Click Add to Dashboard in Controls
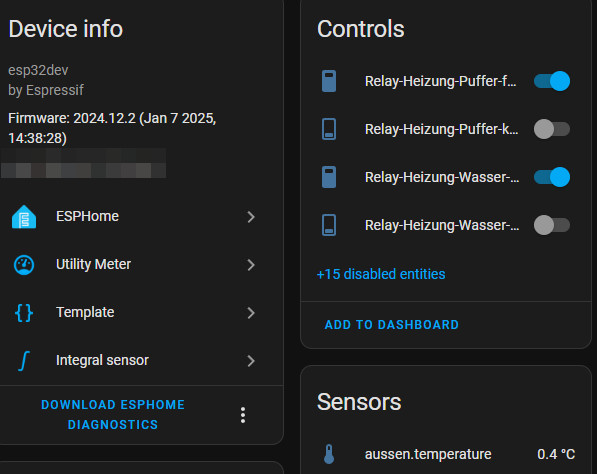This screenshot has height=474, width=597. [391, 325]
